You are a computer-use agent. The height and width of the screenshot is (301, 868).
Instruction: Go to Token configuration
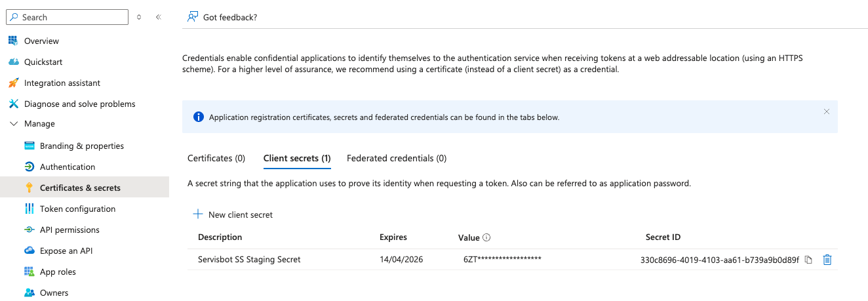click(77, 209)
